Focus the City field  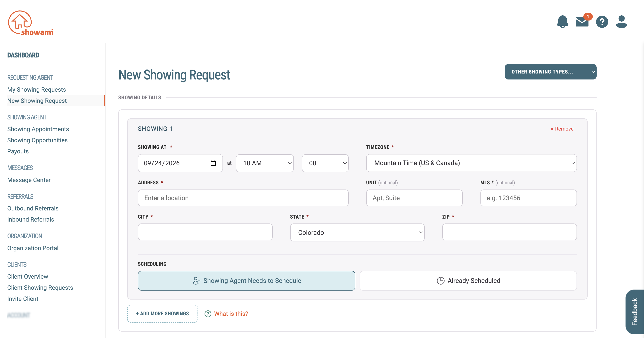point(205,232)
